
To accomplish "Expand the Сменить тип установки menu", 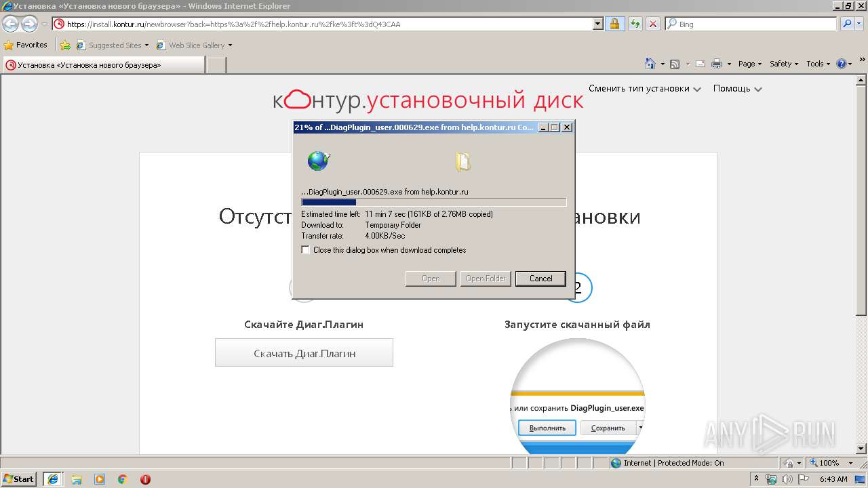I will coord(644,89).
